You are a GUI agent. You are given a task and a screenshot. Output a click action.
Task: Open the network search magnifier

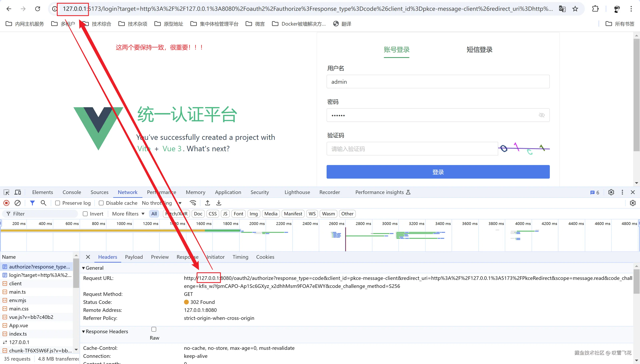click(44, 203)
